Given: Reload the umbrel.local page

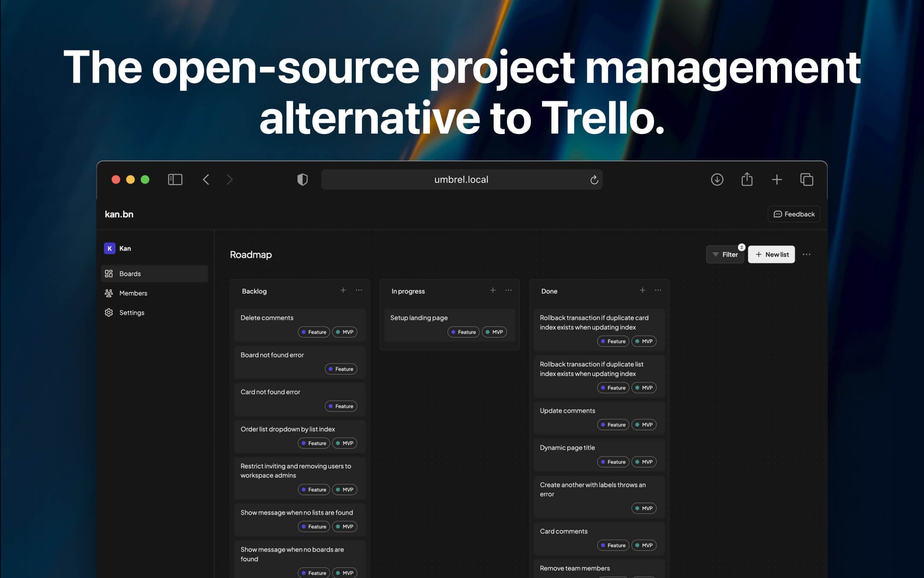Looking at the screenshot, I should [x=594, y=179].
